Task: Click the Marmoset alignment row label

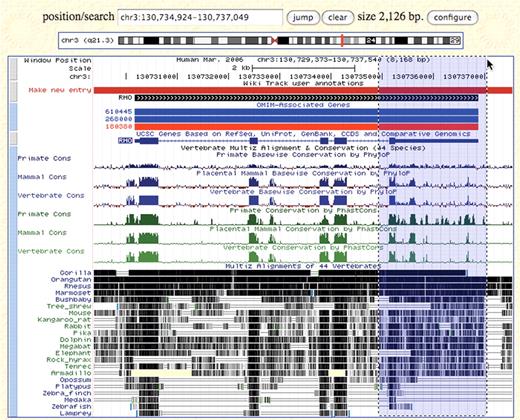Action: [73, 293]
